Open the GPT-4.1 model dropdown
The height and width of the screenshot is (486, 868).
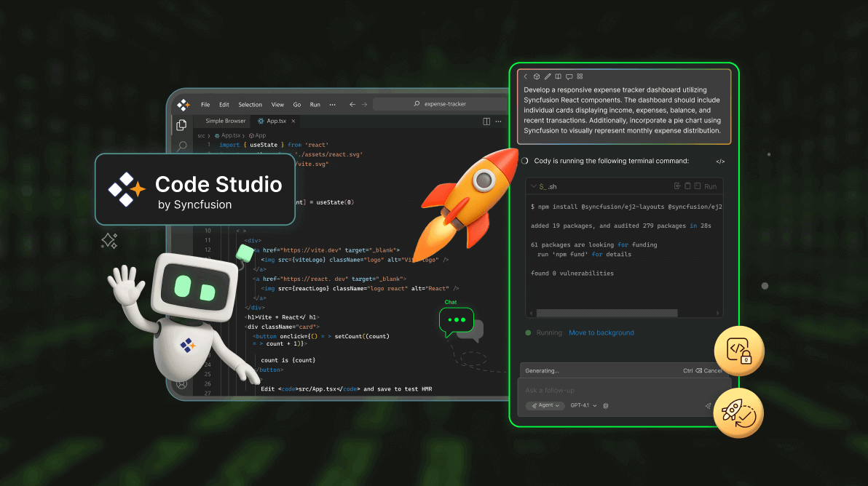tap(583, 405)
